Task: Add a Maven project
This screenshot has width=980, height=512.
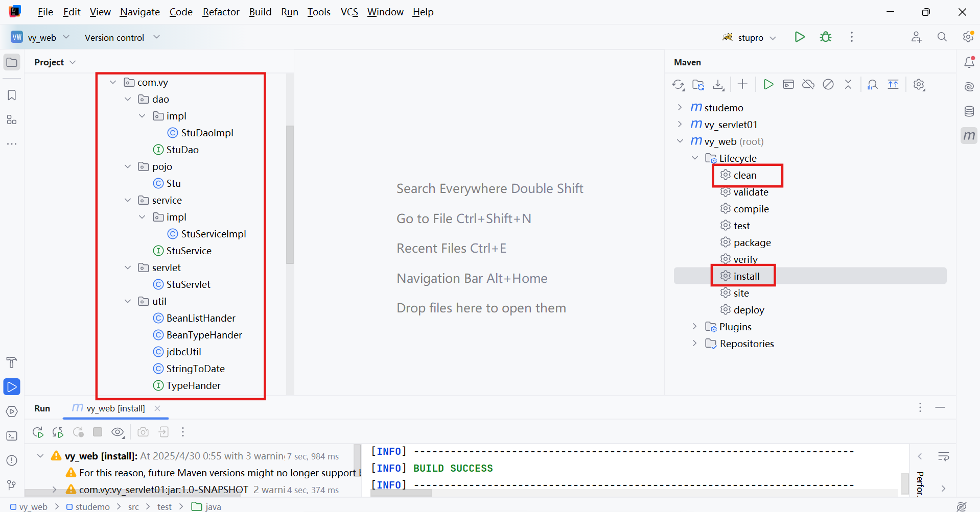Action: pos(742,85)
